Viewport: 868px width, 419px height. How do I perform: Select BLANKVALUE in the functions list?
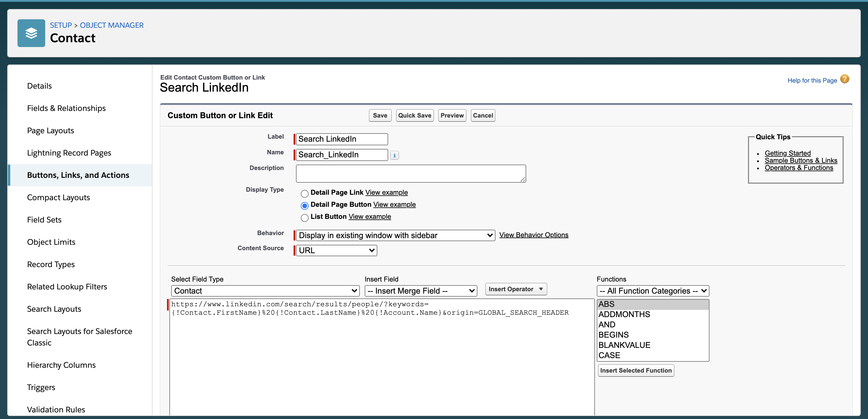tap(653, 345)
